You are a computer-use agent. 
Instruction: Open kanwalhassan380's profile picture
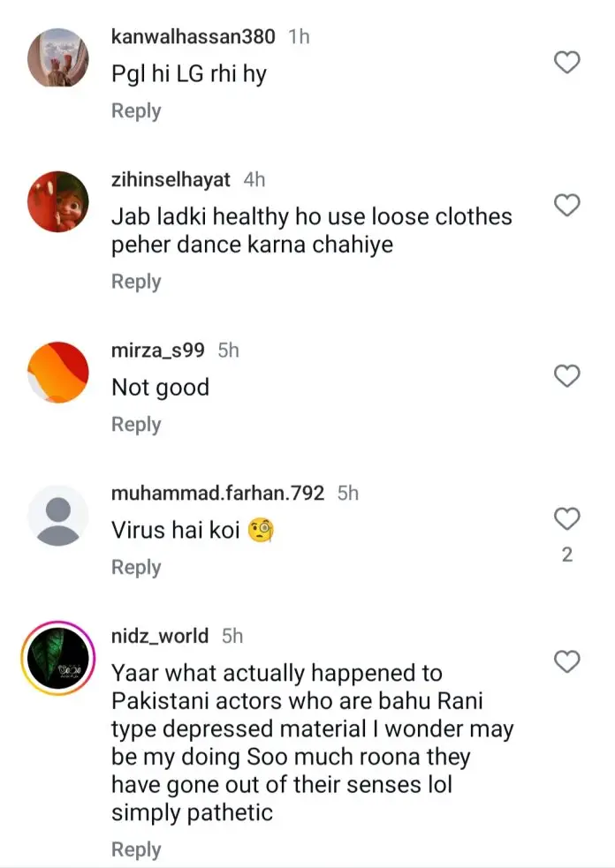pyautogui.click(x=58, y=57)
